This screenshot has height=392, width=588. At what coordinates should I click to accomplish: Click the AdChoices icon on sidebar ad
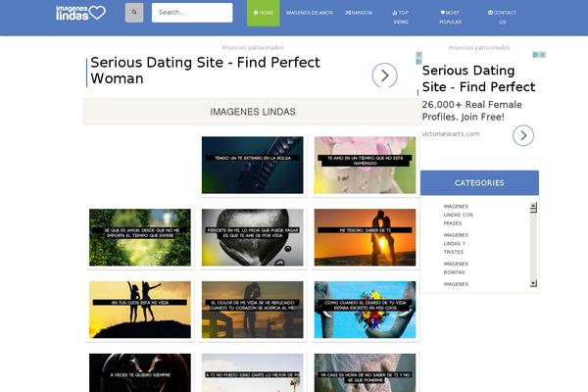pos(536,55)
